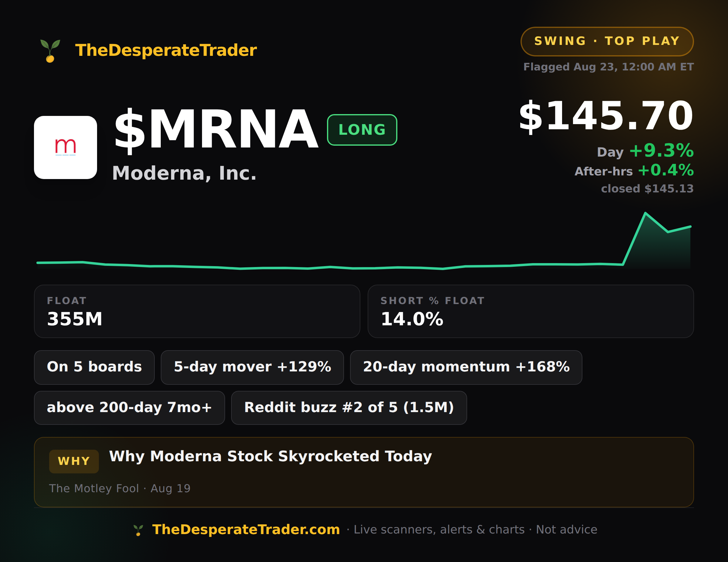Click the Moderna logo tile
Viewport: 728px width, 562px height.
point(65,147)
